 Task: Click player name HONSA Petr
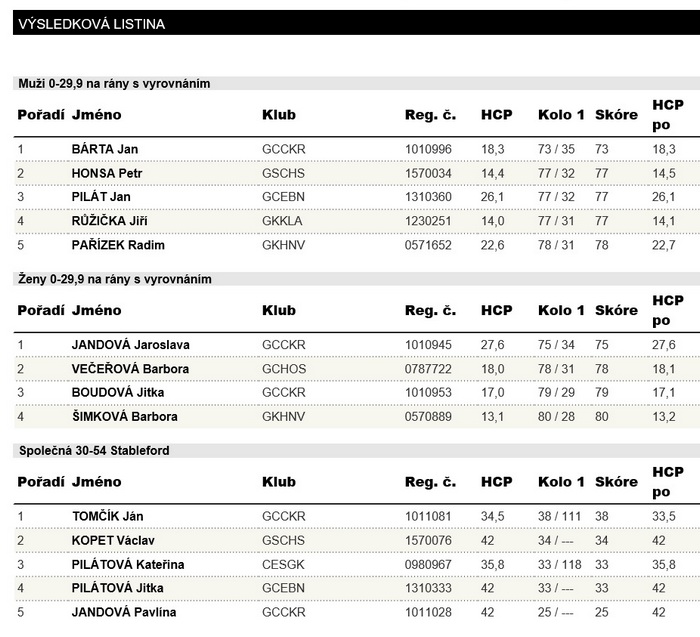107,173
